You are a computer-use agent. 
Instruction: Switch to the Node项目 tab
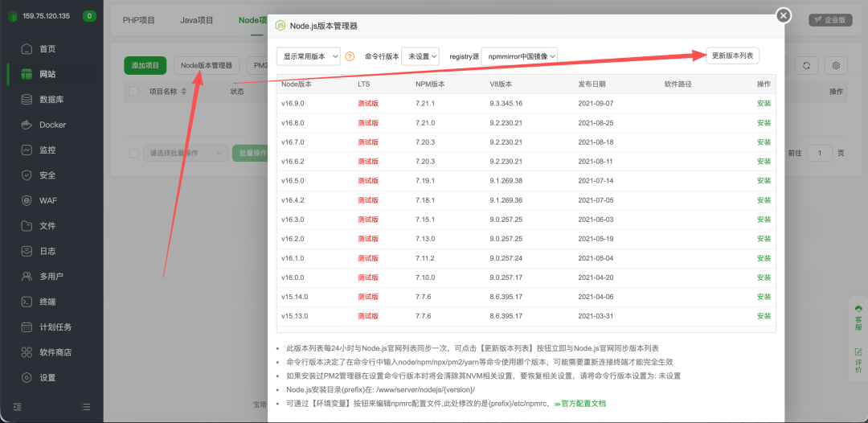coord(253,20)
